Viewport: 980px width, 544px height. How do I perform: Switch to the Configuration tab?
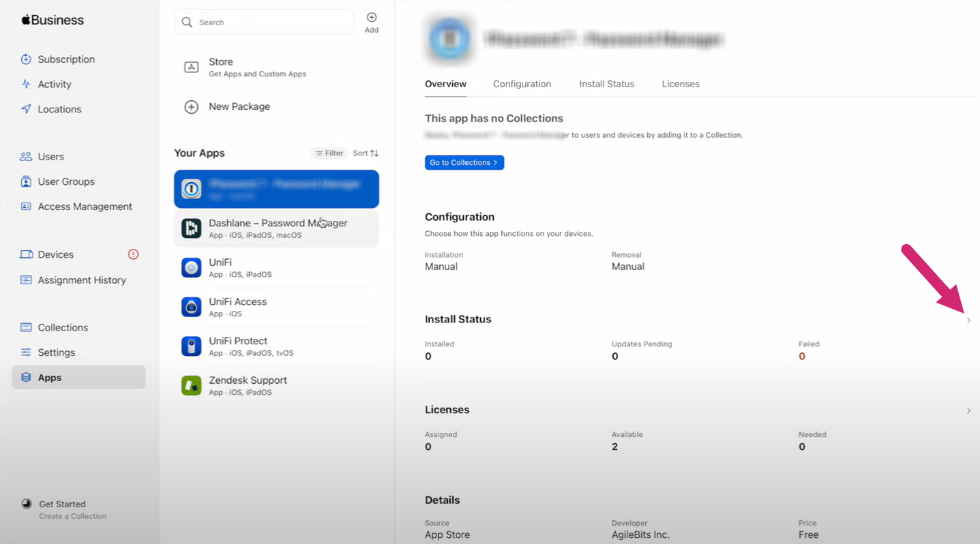pos(522,84)
